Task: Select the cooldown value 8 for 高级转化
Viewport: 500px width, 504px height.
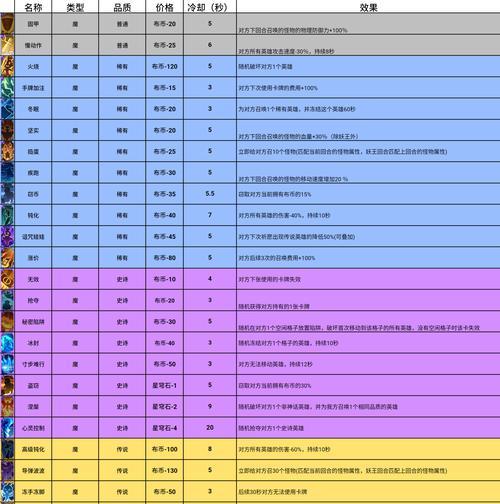Action: pos(210,449)
